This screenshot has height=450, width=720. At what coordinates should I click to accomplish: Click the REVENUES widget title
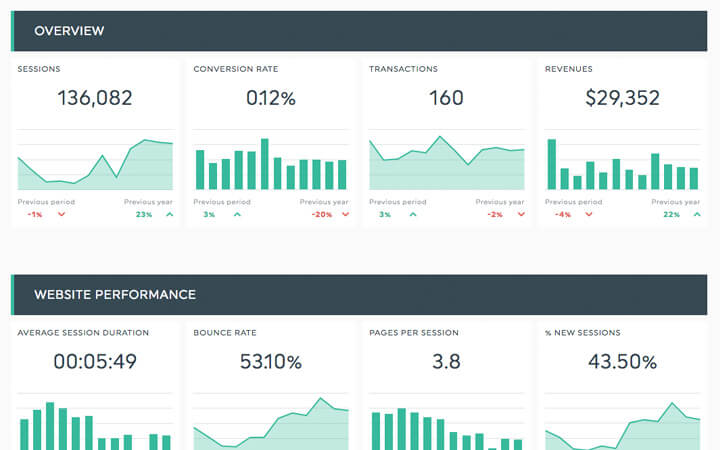(568, 69)
